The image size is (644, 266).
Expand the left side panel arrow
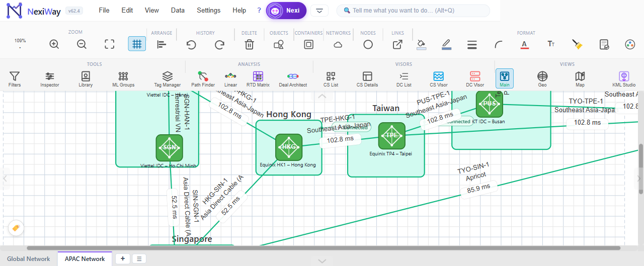pyautogui.click(x=5, y=178)
